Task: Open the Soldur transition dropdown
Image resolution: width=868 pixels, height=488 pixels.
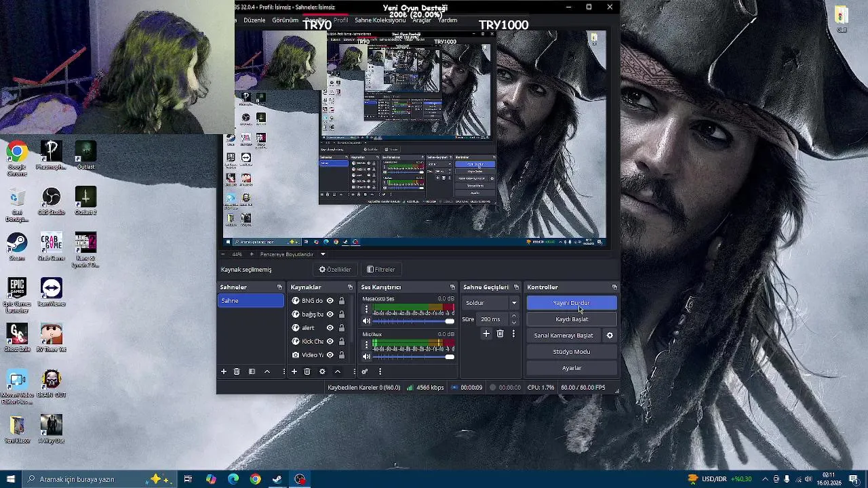Action: pyautogui.click(x=491, y=303)
